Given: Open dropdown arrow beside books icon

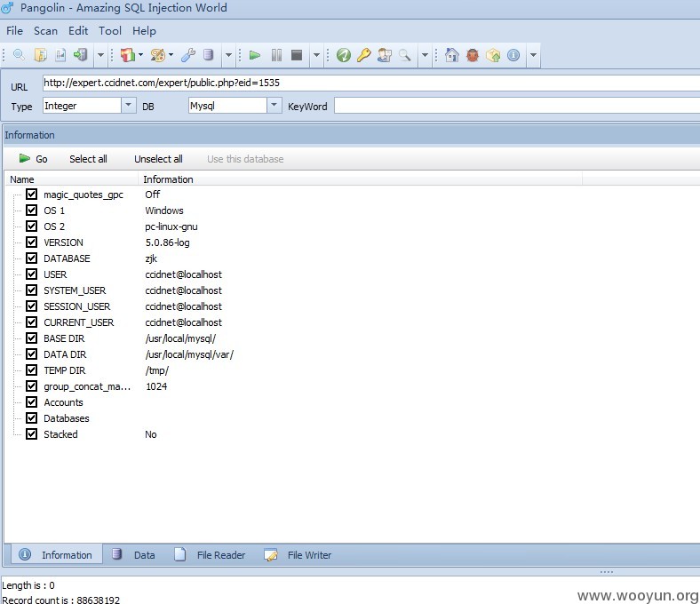Looking at the screenshot, I should (x=140, y=55).
